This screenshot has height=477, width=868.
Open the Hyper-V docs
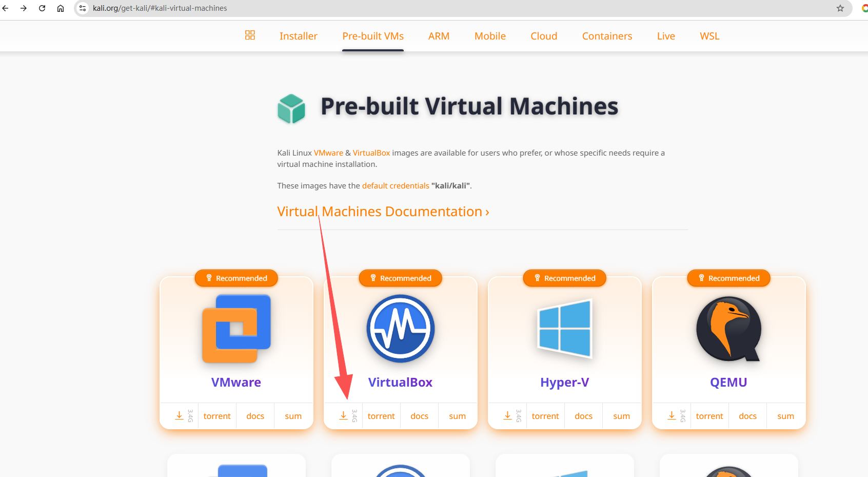tap(583, 416)
